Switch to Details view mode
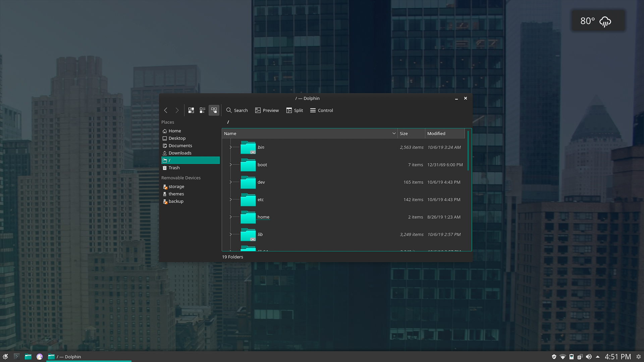 (214, 110)
